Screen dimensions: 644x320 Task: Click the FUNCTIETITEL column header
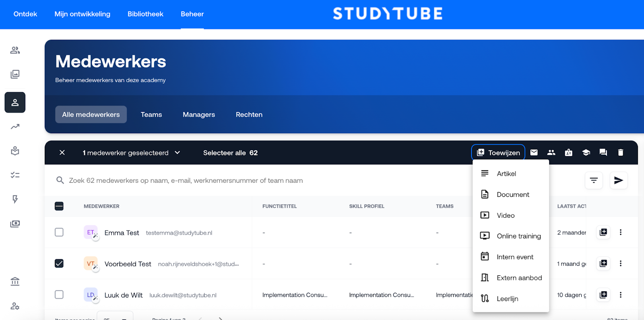pyautogui.click(x=279, y=206)
